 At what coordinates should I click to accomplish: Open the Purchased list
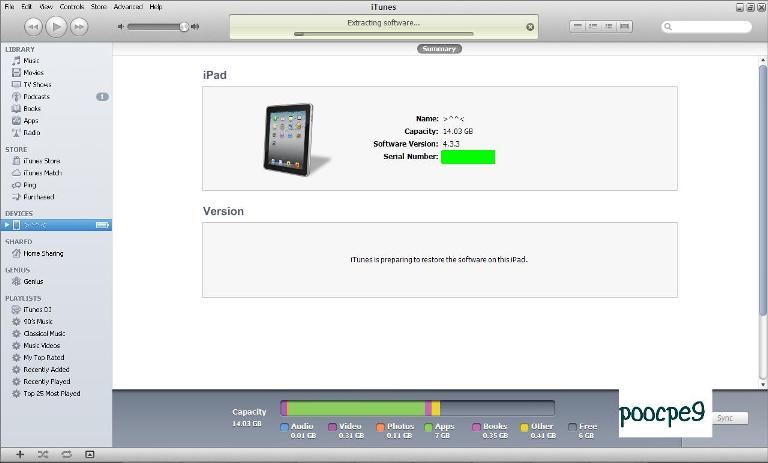coord(39,197)
